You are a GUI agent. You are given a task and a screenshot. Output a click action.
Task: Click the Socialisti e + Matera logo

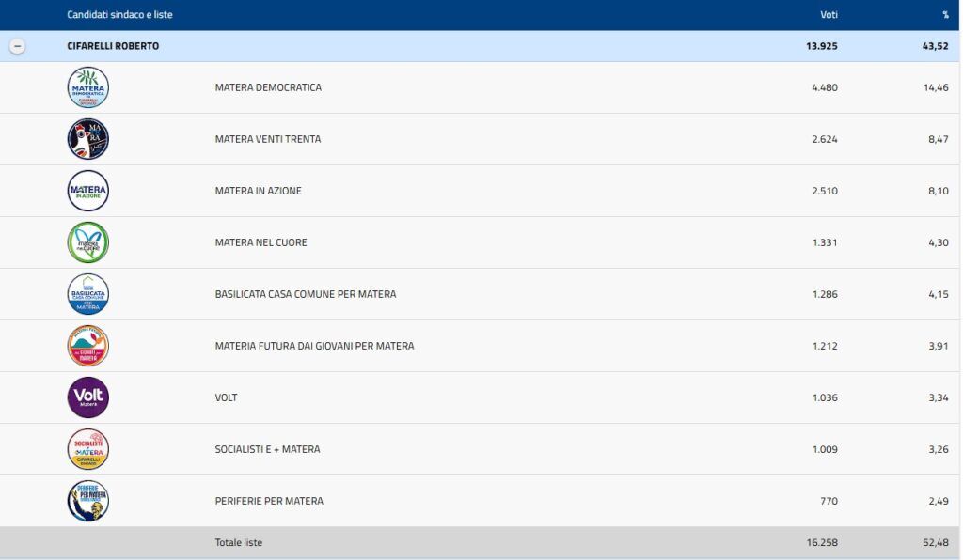click(x=88, y=449)
